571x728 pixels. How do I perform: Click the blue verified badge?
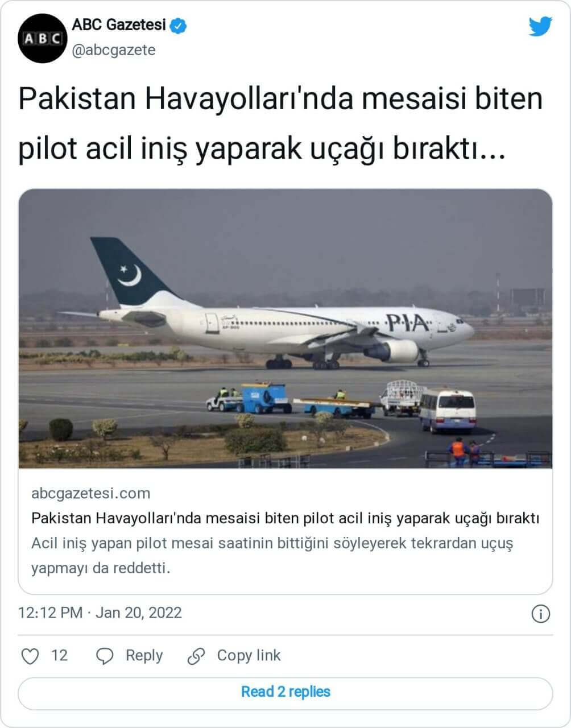[180, 26]
